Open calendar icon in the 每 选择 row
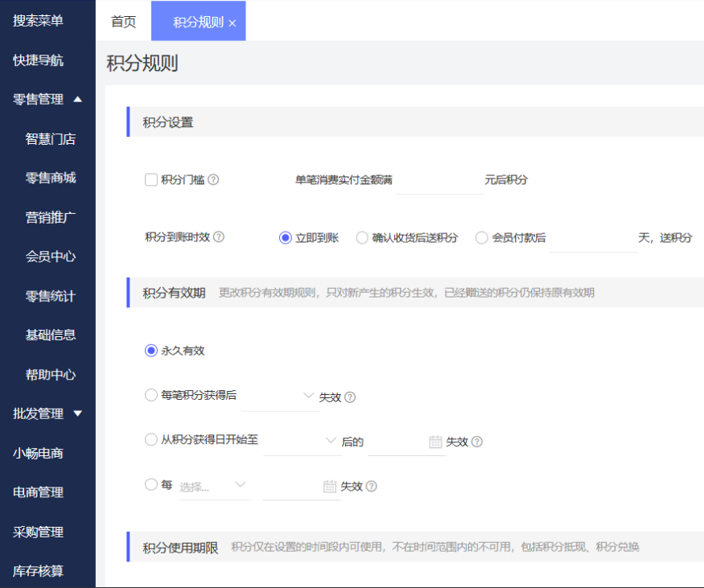Screen dimensions: 704x588 [x=330, y=486]
